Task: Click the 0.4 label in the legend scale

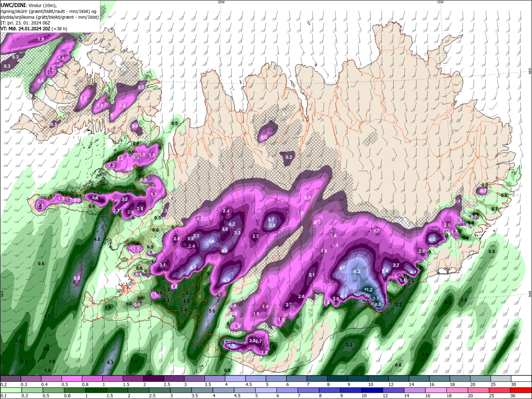Action: coord(44,384)
